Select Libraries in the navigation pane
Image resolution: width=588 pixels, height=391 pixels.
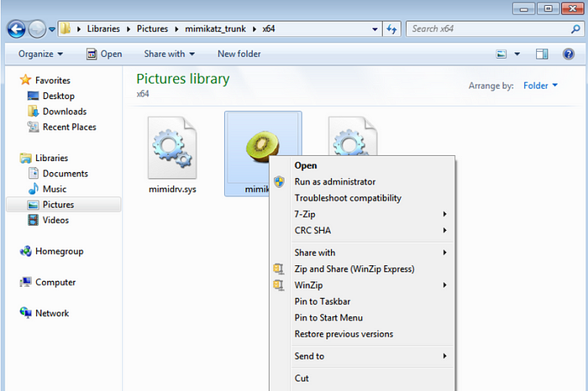coord(44,158)
